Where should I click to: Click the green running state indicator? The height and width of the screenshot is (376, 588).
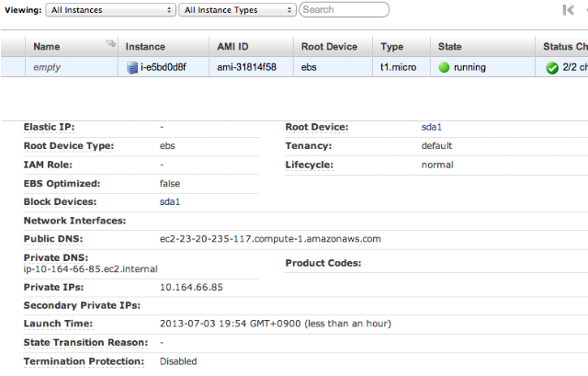tap(444, 67)
